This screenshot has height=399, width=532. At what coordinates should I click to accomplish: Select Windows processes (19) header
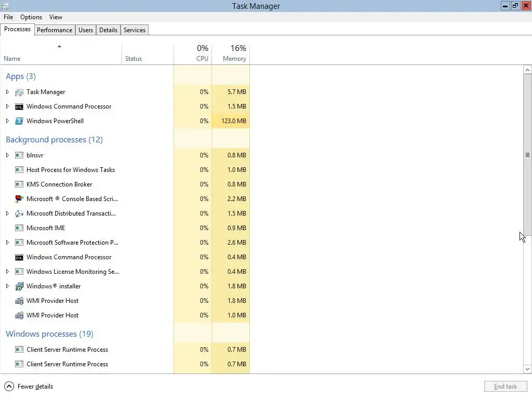coord(49,334)
